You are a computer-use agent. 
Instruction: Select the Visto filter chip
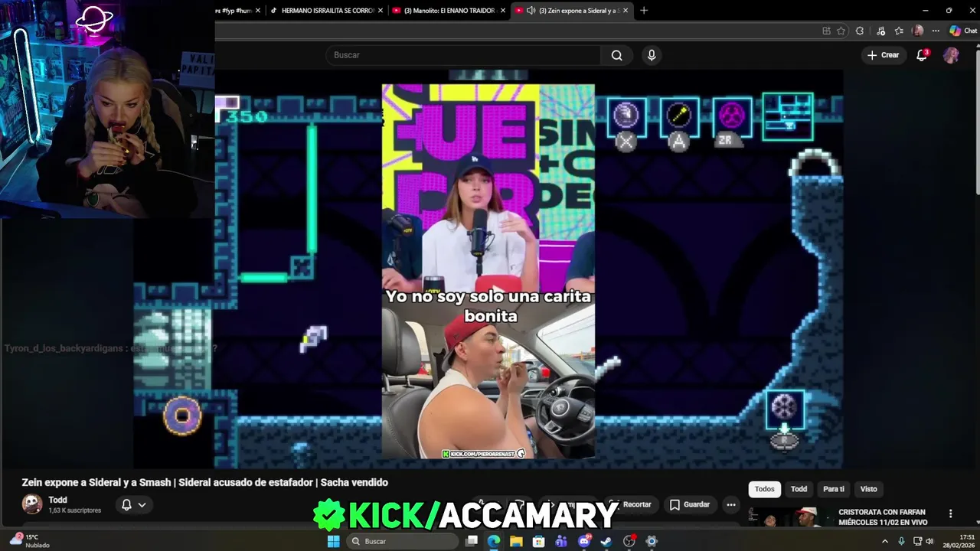(868, 489)
